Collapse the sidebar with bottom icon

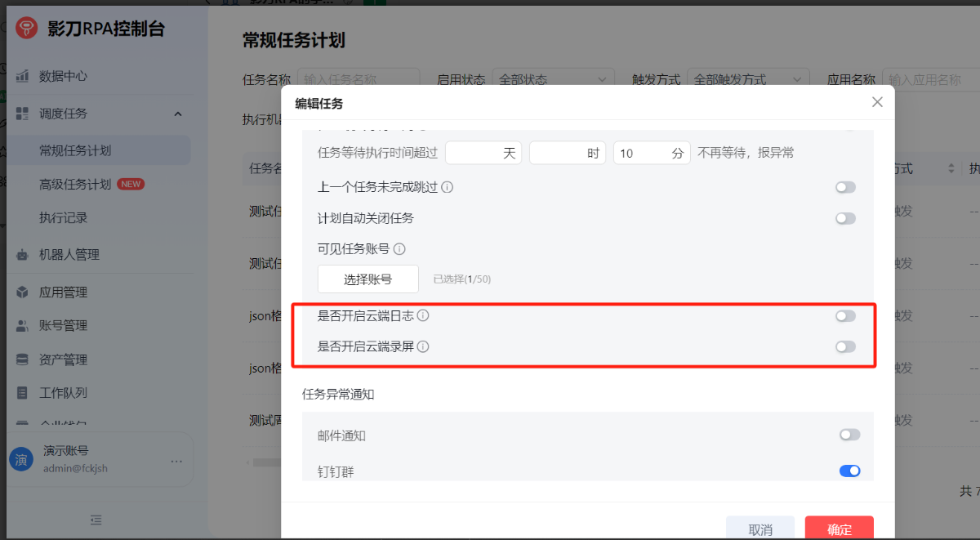tap(96, 520)
